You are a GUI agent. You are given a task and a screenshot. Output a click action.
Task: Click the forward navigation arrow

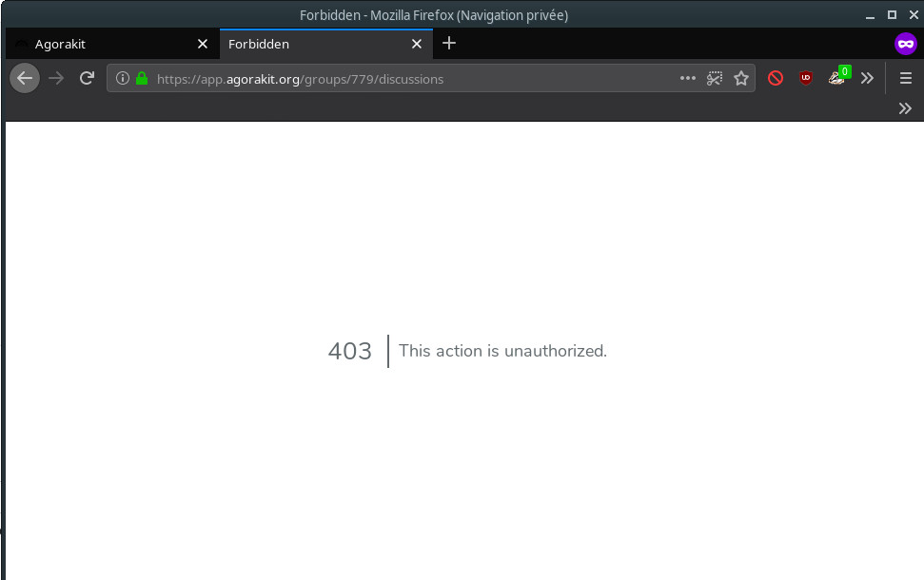click(56, 79)
